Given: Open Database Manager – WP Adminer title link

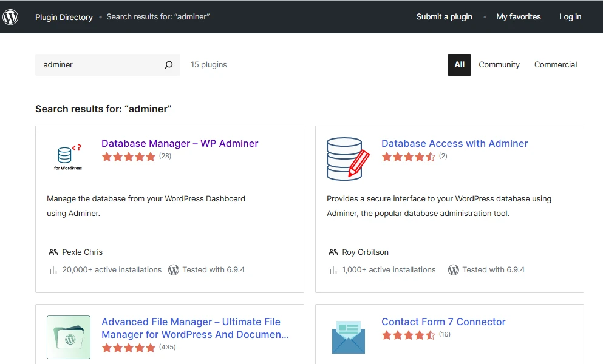Looking at the screenshot, I should pyautogui.click(x=180, y=143).
